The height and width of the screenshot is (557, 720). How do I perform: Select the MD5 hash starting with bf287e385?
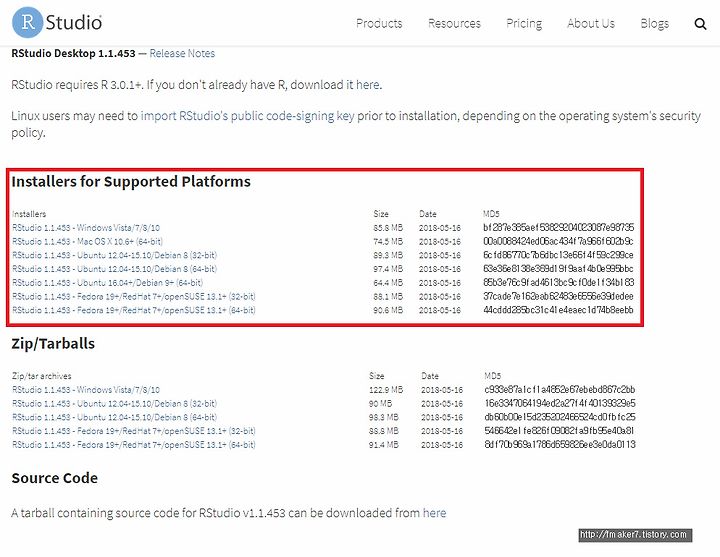click(x=558, y=227)
